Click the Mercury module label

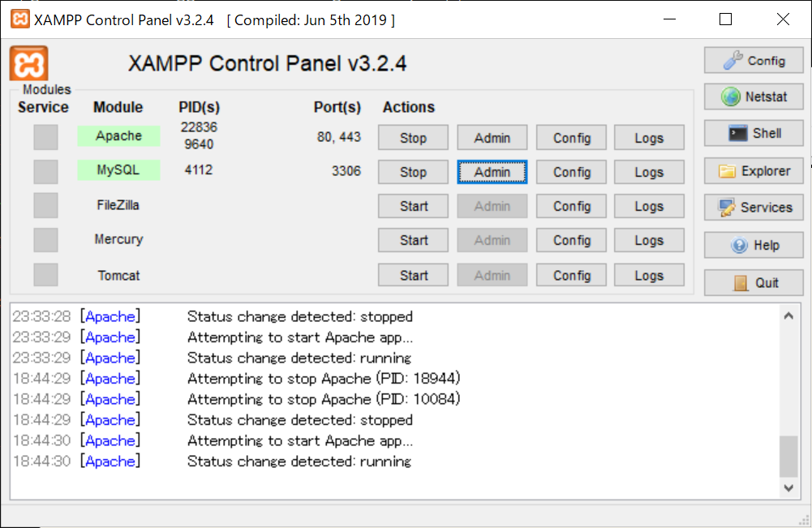(118, 239)
